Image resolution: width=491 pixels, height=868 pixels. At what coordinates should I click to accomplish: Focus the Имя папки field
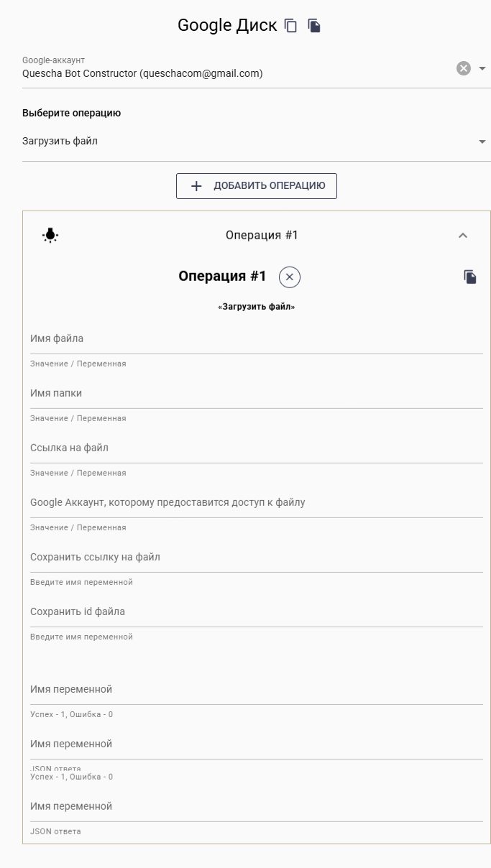256,394
